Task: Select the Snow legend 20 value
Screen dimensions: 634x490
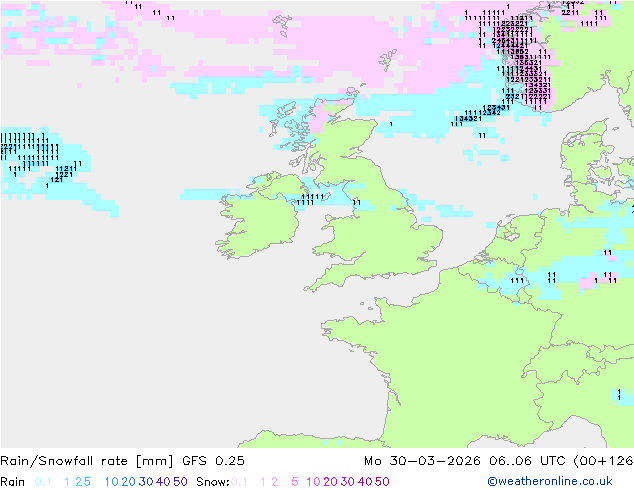Action: pyautogui.click(x=330, y=482)
